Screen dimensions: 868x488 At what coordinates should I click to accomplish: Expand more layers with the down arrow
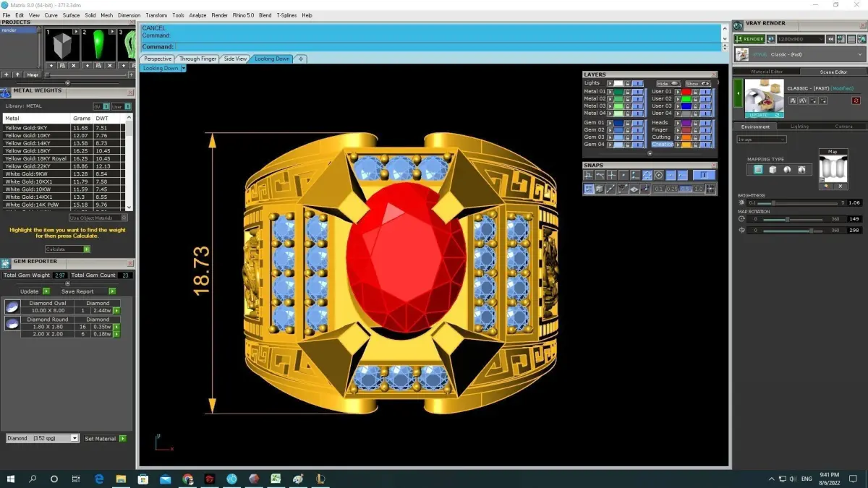click(650, 153)
